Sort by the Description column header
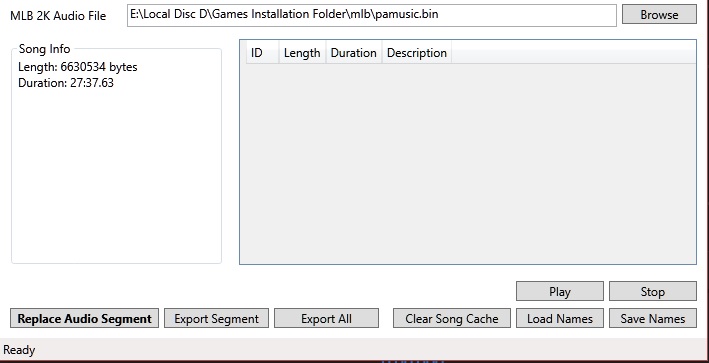The width and height of the screenshot is (709, 363). pos(417,53)
